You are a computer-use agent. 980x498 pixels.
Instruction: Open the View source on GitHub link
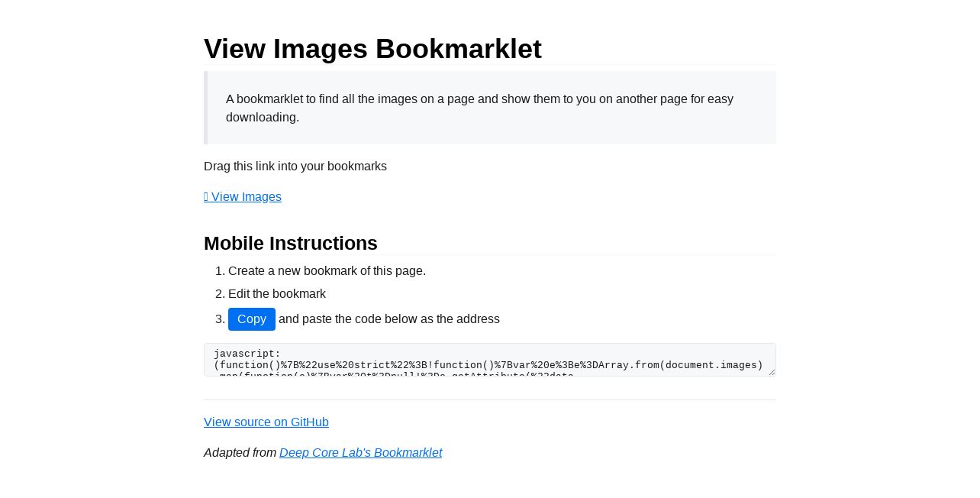point(266,422)
